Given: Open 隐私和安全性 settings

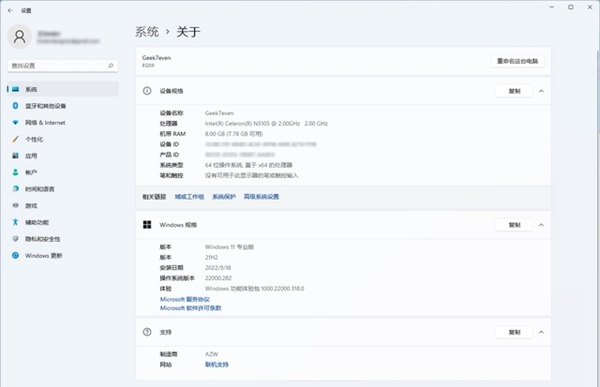Looking at the screenshot, I should [63, 239].
